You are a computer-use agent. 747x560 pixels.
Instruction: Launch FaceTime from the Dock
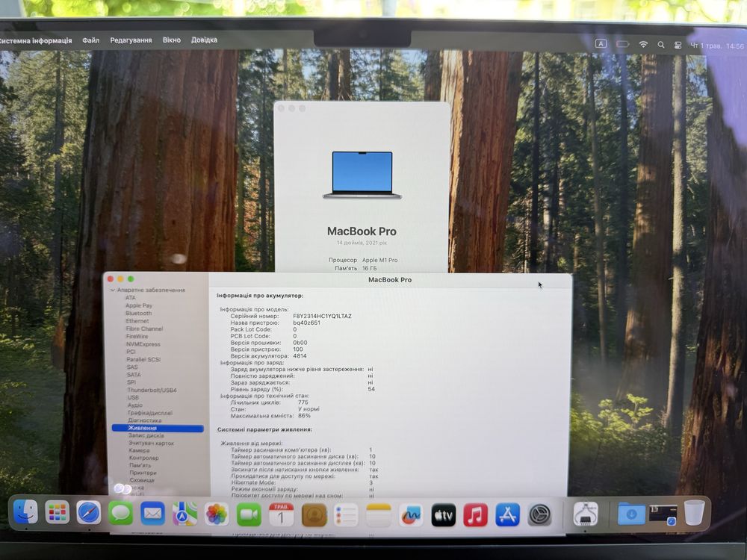click(x=249, y=514)
